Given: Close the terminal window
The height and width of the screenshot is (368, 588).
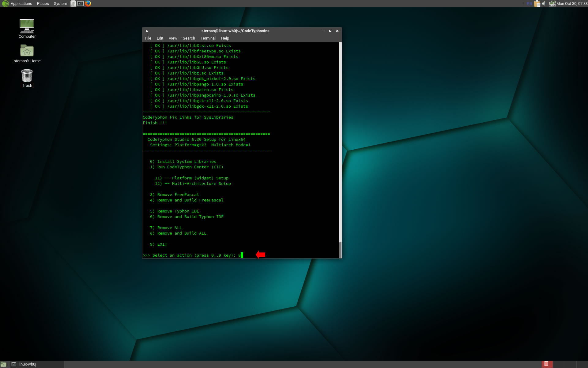Looking at the screenshot, I should (337, 31).
